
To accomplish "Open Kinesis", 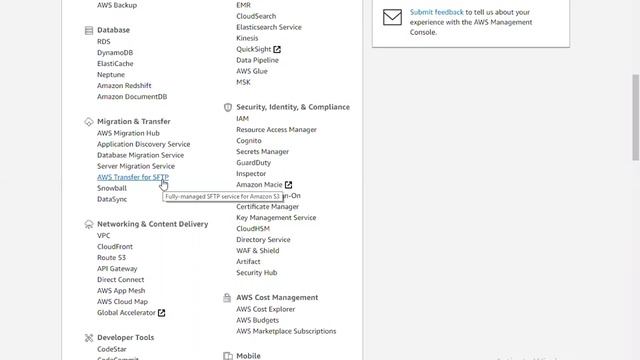I will [247, 38].
